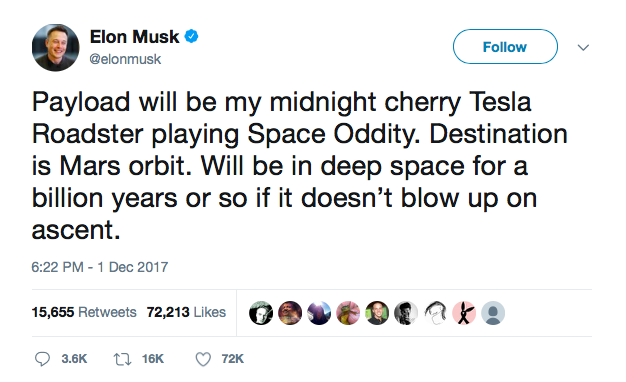
Task: Like the tweet with heart icon
Action: pyautogui.click(x=203, y=359)
